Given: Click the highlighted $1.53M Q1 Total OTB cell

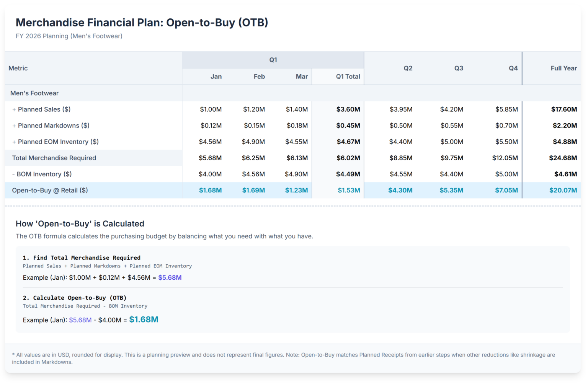Looking at the screenshot, I should click(x=349, y=190).
